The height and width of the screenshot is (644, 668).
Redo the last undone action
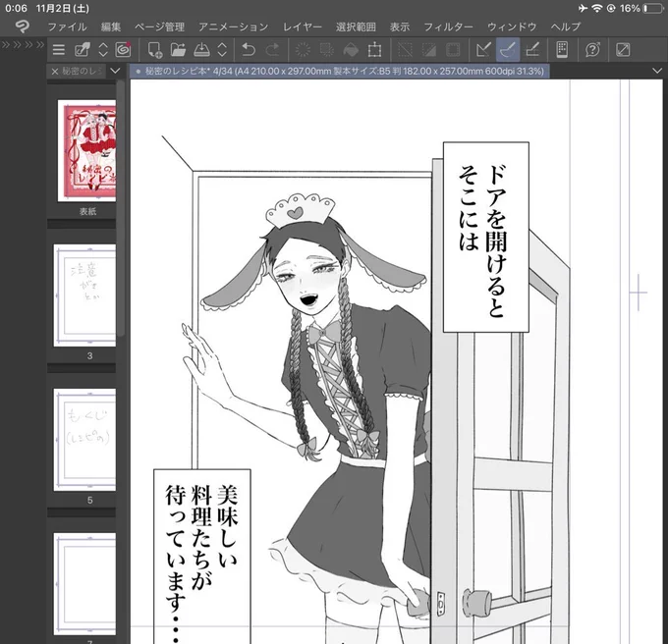272,50
